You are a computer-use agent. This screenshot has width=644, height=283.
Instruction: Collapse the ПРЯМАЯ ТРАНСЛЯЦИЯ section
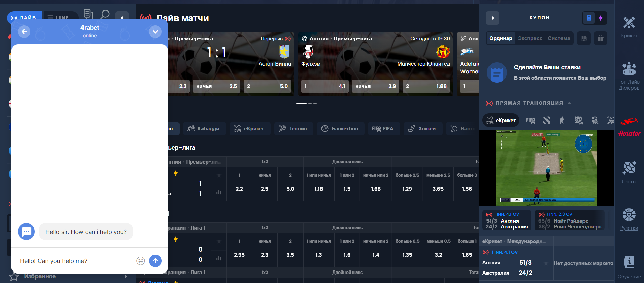[569, 103]
